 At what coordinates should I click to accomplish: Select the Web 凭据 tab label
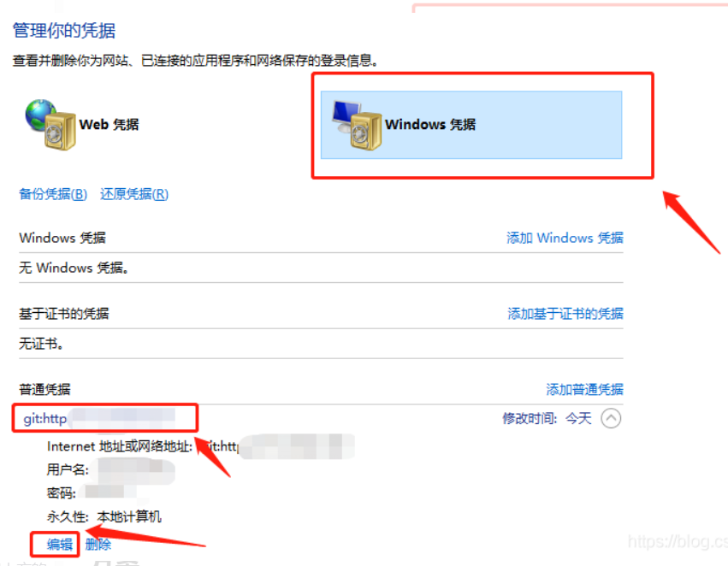point(109,124)
